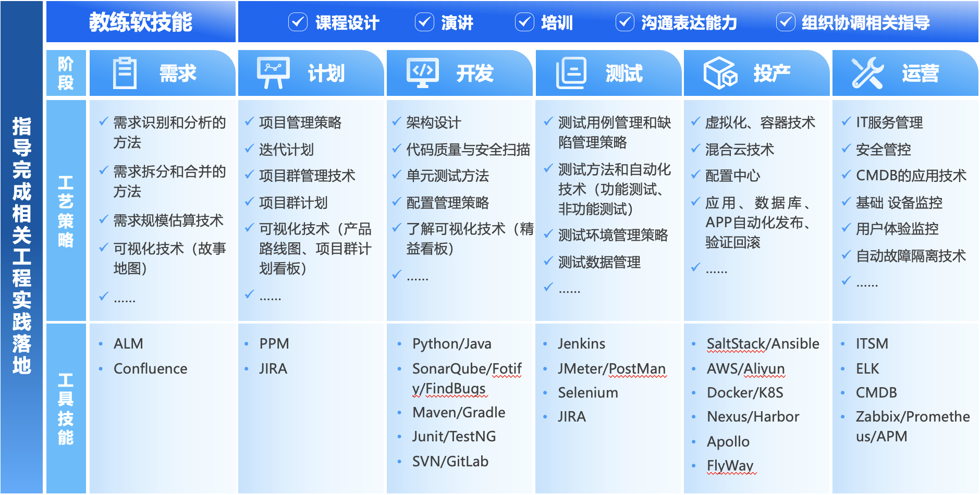Click the JMeter/PostMan entry
Image resolution: width=980 pixels, height=495 pixels.
[x=611, y=369]
